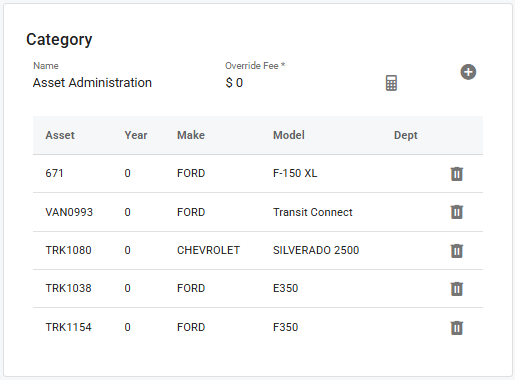The width and height of the screenshot is (515, 380).
Task: Click the Category section heading
Action: (x=59, y=40)
